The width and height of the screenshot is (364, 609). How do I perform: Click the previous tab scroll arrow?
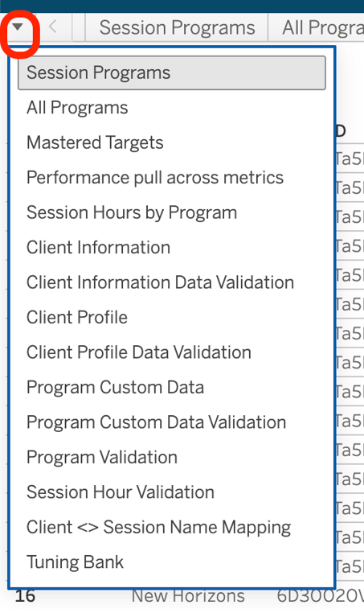(53, 27)
